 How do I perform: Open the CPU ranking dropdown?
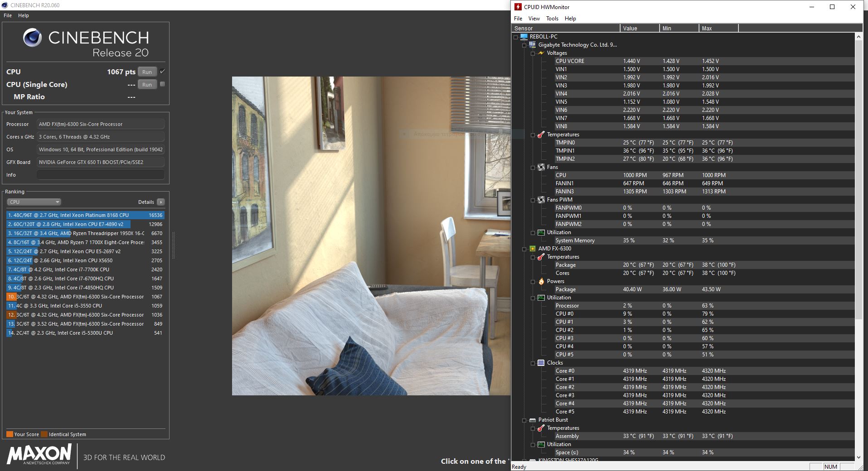[34, 202]
